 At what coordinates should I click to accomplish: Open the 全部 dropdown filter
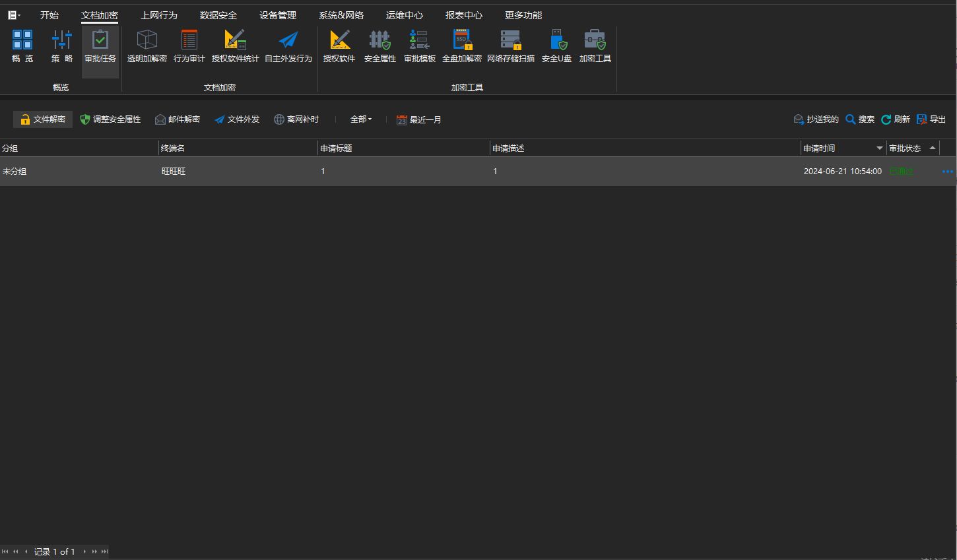[361, 119]
